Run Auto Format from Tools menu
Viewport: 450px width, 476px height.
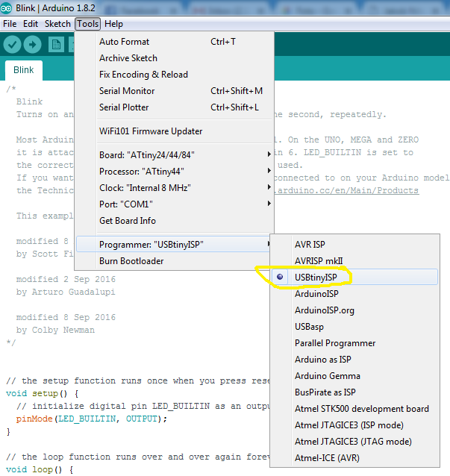tap(174, 42)
